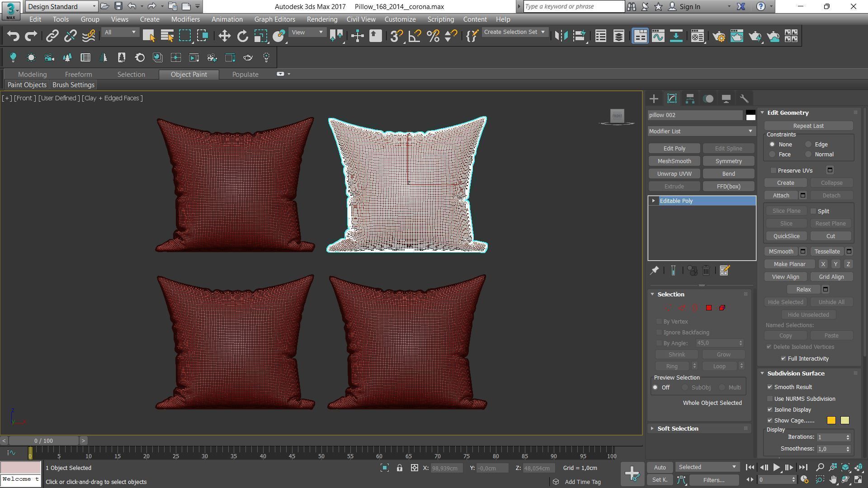Select Normal constraint radio button
Viewport: 868px width, 488px height.
pos(808,155)
